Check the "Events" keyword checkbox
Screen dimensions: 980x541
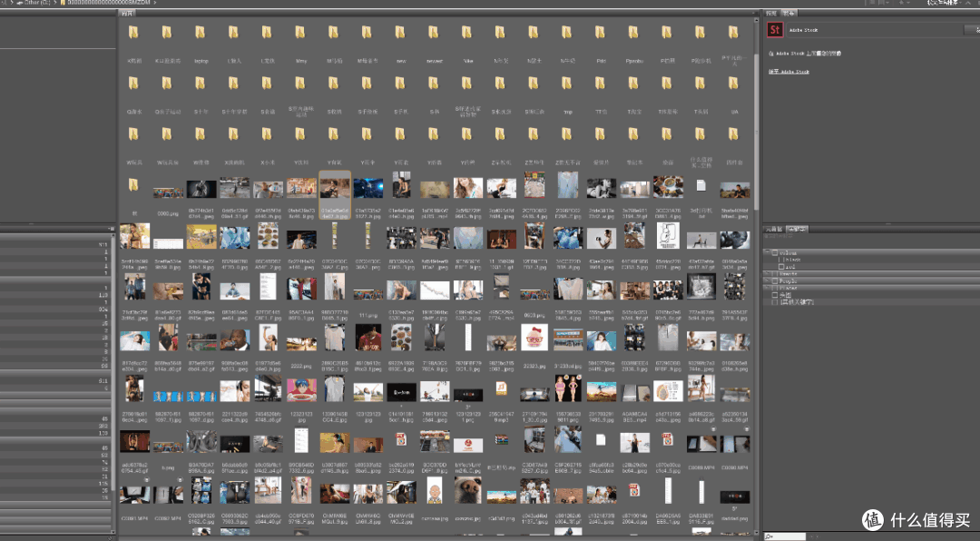(x=774, y=274)
